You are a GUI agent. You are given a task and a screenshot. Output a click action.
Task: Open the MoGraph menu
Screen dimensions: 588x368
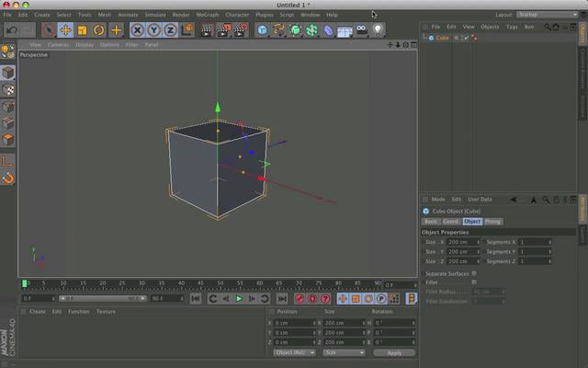[207, 15]
